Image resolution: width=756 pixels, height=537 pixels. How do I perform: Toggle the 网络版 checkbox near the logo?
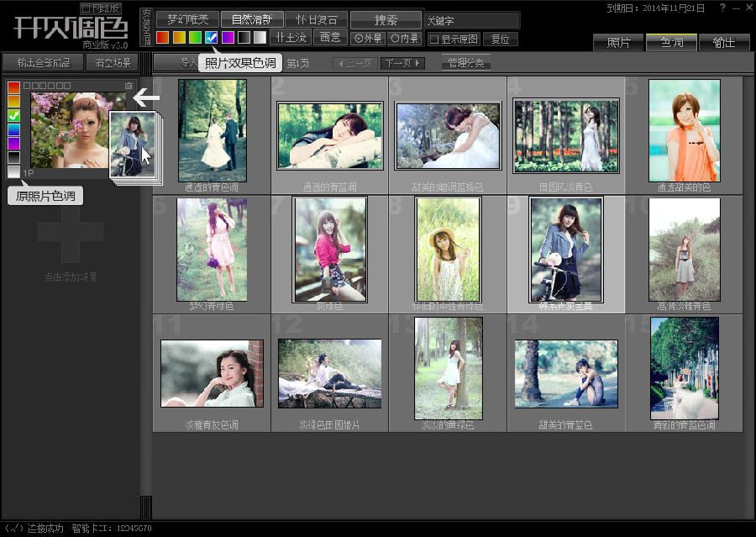[x=86, y=8]
